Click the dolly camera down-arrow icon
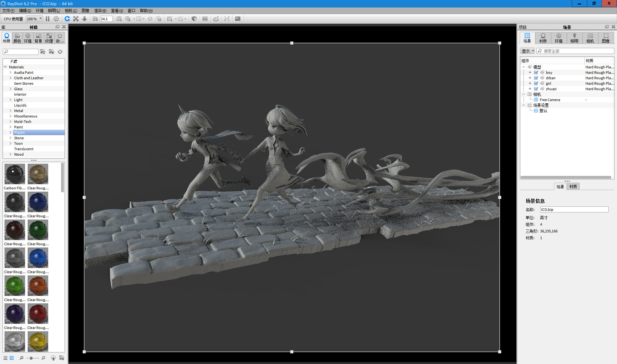617x364 pixels. [x=85, y=19]
